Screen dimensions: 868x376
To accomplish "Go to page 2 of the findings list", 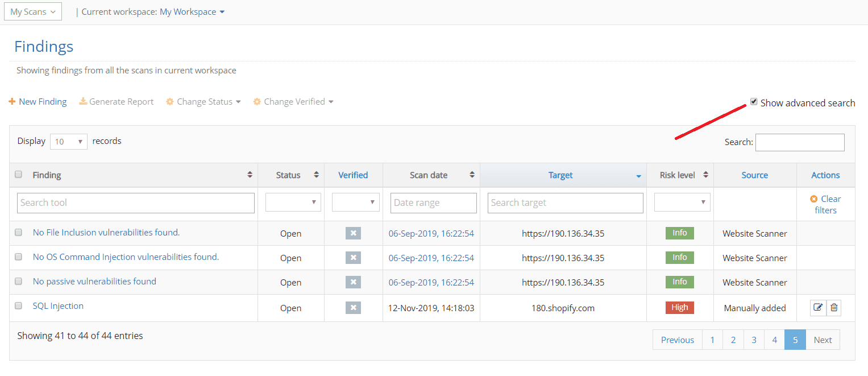I will (x=733, y=340).
